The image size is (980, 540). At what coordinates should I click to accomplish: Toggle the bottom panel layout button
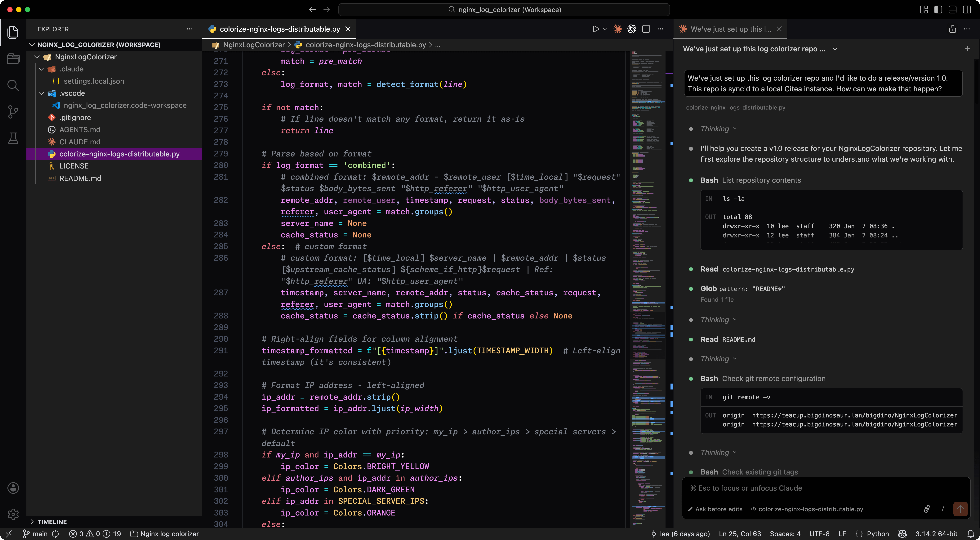[x=952, y=10]
